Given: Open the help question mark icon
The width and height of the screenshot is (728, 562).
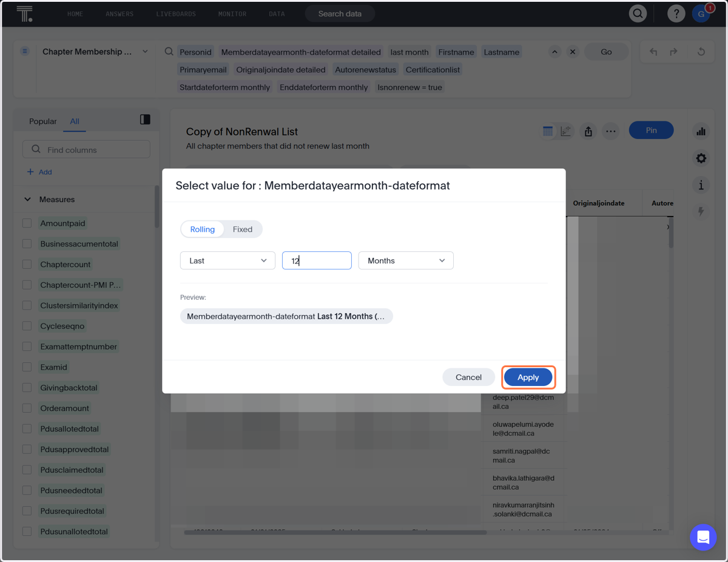Looking at the screenshot, I should pos(676,13).
